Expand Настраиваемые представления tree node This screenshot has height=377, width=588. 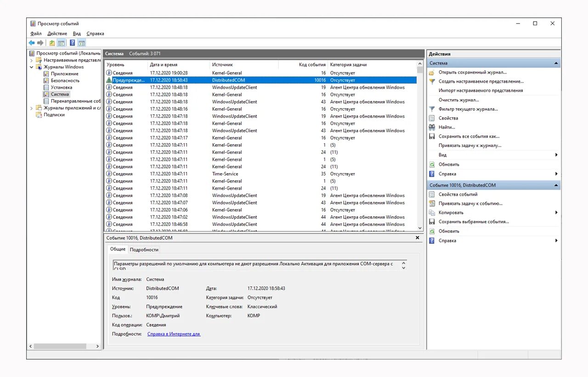click(x=32, y=60)
